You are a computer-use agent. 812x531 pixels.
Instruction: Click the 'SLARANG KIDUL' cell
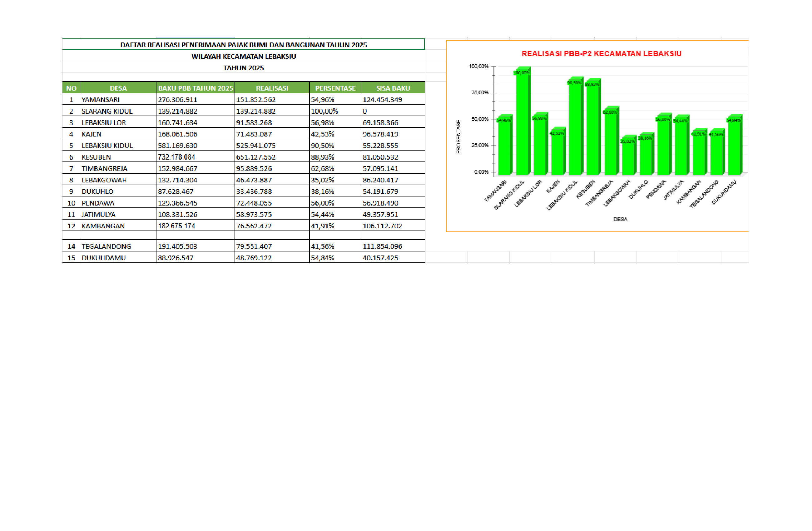point(118,111)
